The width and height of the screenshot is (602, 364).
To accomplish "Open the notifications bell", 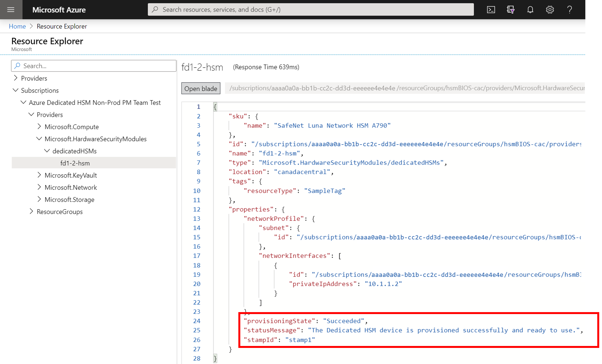I will [x=530, y=10].
